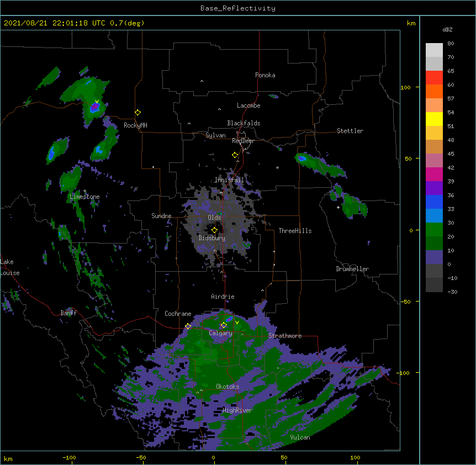The width and height of the screenshot is (476, 465).
Task: Click the Lake Louise label
Action: tap(9, 267)
